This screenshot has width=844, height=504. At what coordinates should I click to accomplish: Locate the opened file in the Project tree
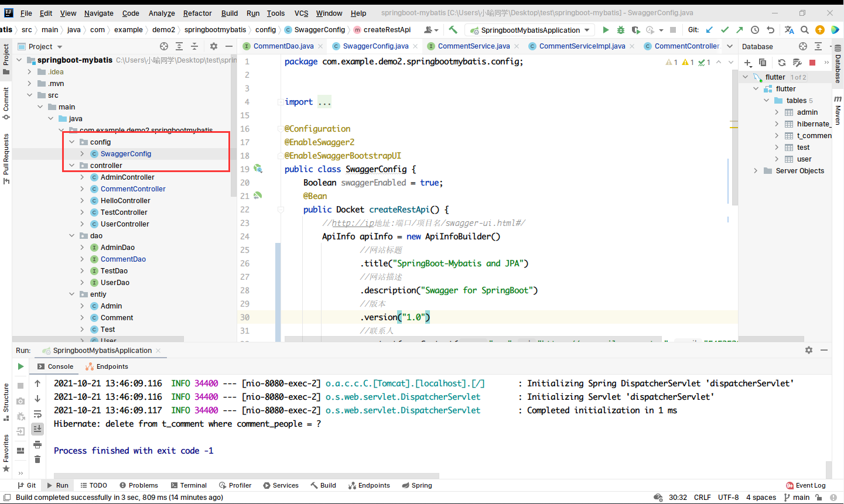164,46
